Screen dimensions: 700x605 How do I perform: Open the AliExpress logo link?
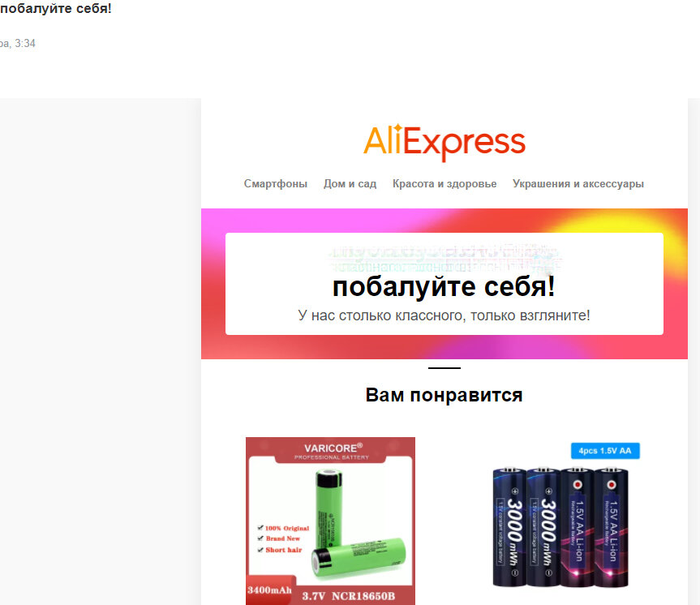click(444, 142)
